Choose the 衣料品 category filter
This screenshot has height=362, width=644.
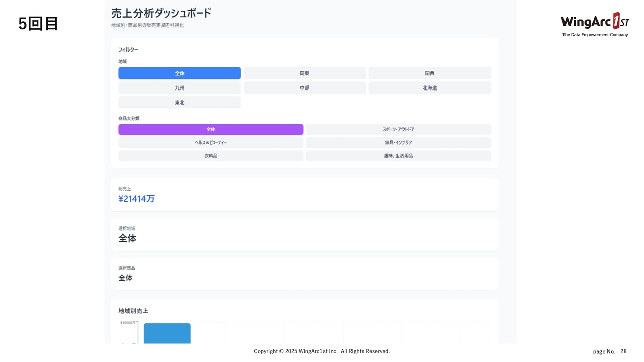click(211, 156)
